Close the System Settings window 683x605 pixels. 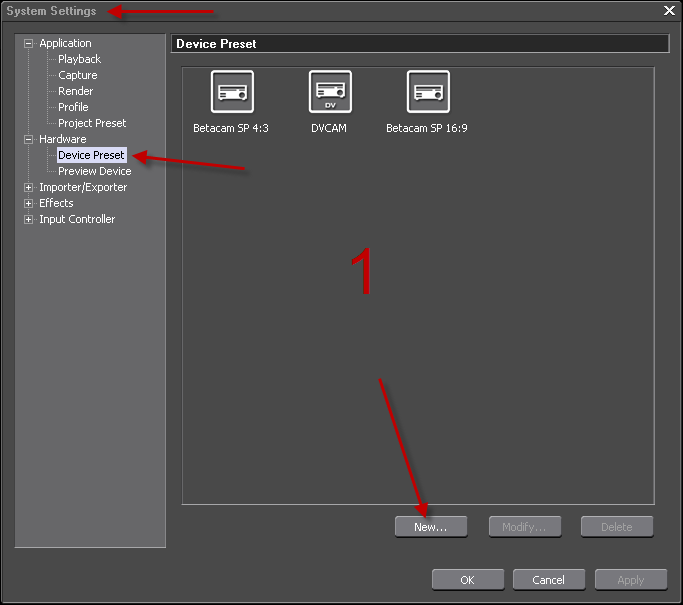(x=669, y=10)
